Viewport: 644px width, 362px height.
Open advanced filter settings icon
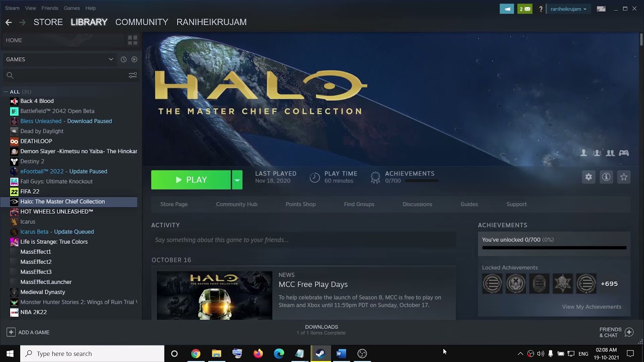132,75
